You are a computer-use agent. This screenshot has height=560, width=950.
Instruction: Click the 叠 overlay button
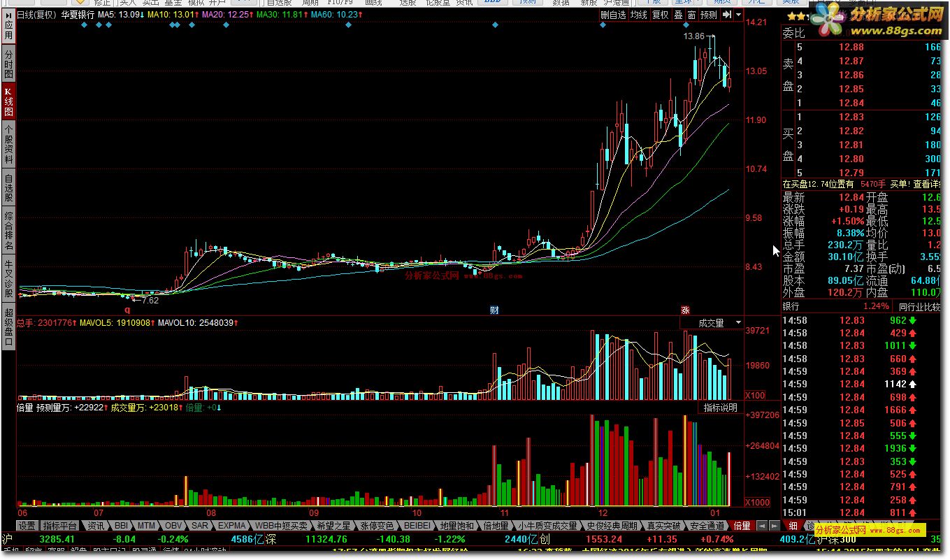click(678, 14)
